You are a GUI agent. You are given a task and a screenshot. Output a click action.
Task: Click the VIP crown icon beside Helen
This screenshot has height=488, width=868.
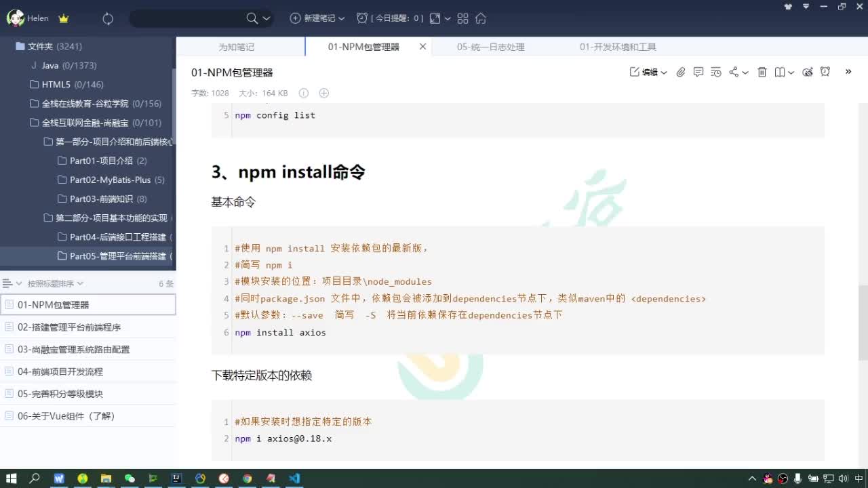click(x=64, y=18)
